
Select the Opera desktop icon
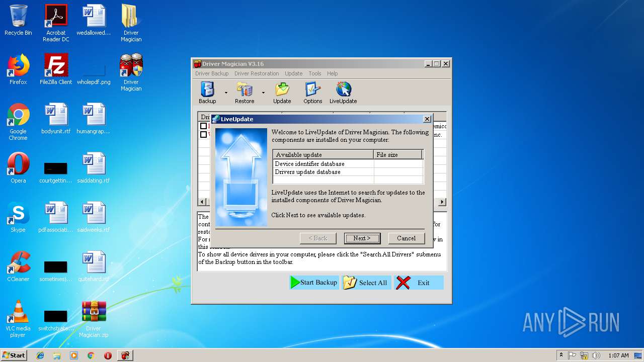coord(18,168)
